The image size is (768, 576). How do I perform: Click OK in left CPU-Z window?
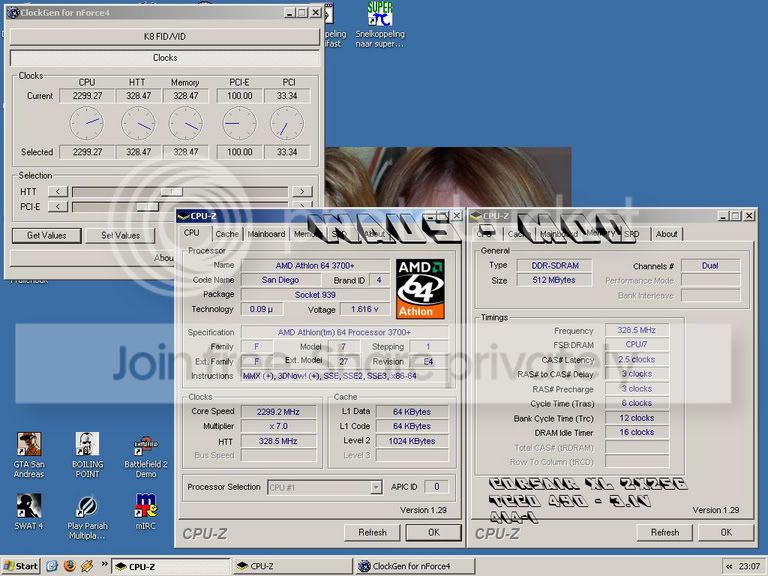coord(433,532)
